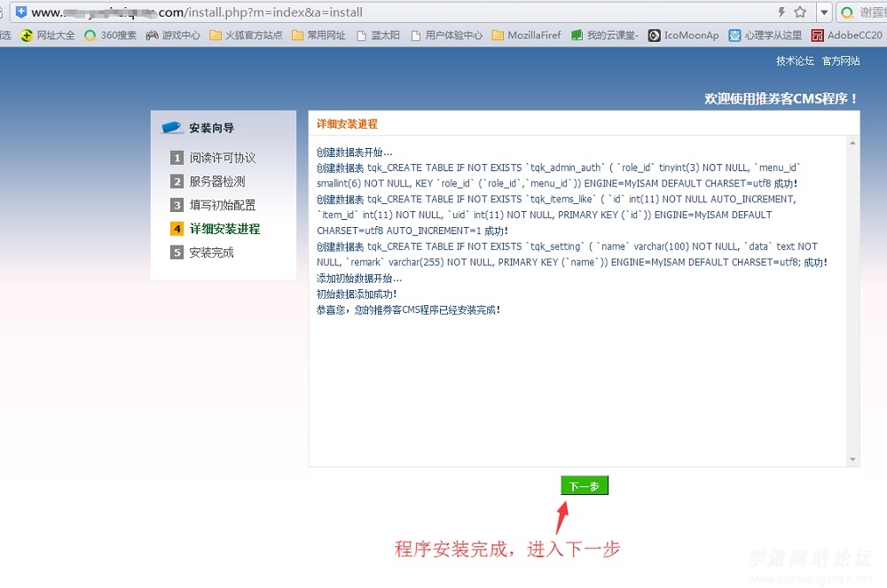
Task: Open the IcoMoonApp bookmark
Action: tap(684, 35)
